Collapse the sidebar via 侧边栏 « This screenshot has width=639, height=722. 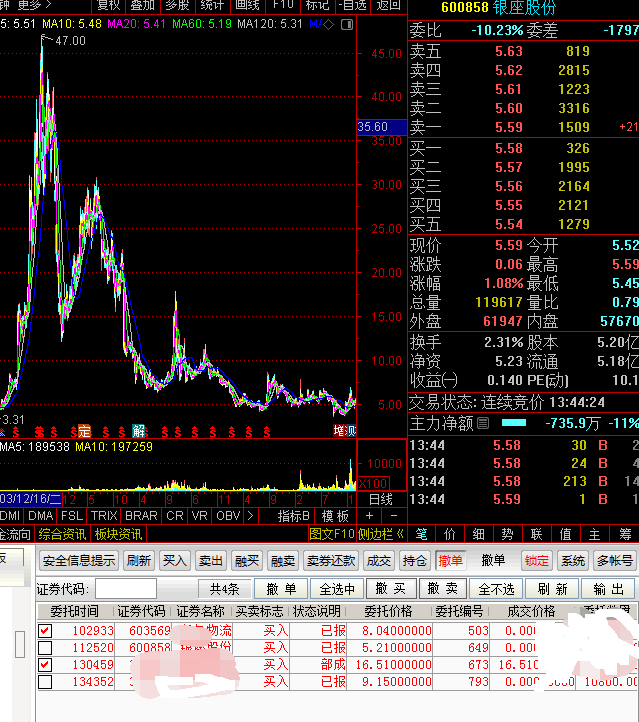coord(381,534)
